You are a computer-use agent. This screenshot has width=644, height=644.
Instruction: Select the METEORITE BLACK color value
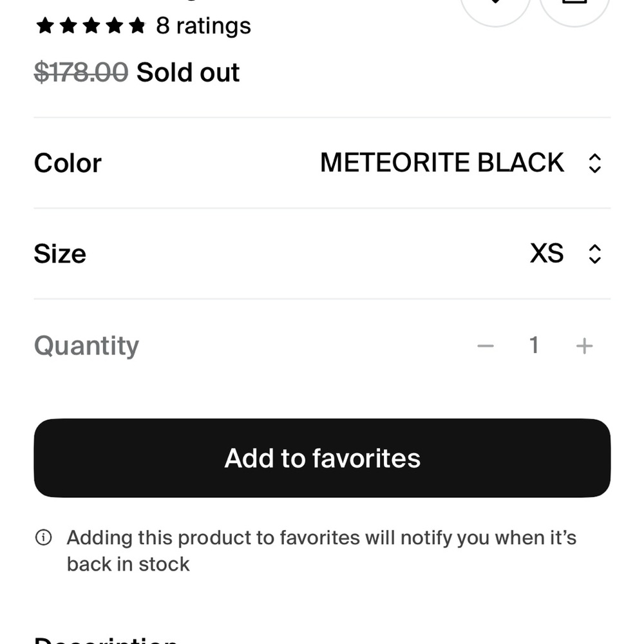pyautogui.click(x=442, y=163)
